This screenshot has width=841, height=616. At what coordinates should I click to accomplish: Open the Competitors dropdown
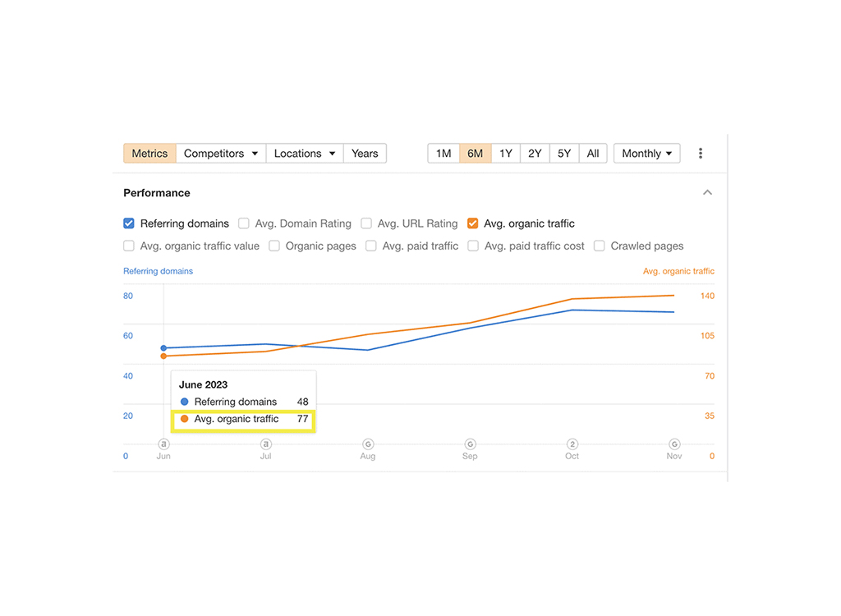click(220, 153)
